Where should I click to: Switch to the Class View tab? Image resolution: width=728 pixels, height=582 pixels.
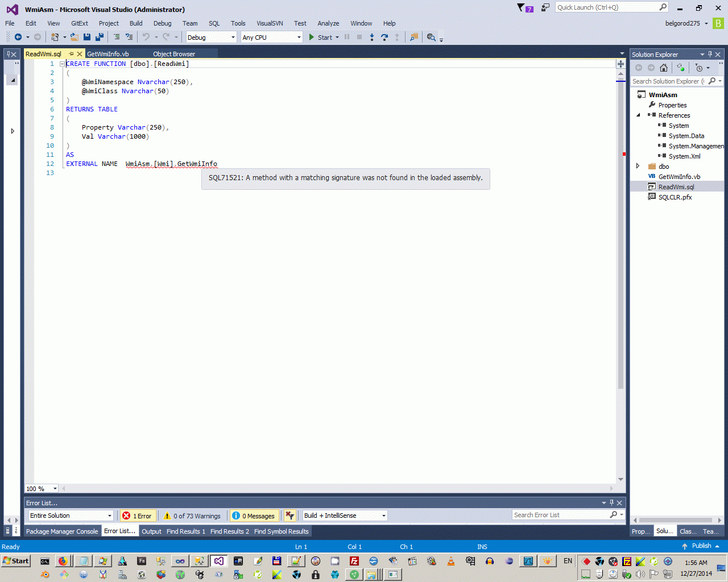pos(688,531)
